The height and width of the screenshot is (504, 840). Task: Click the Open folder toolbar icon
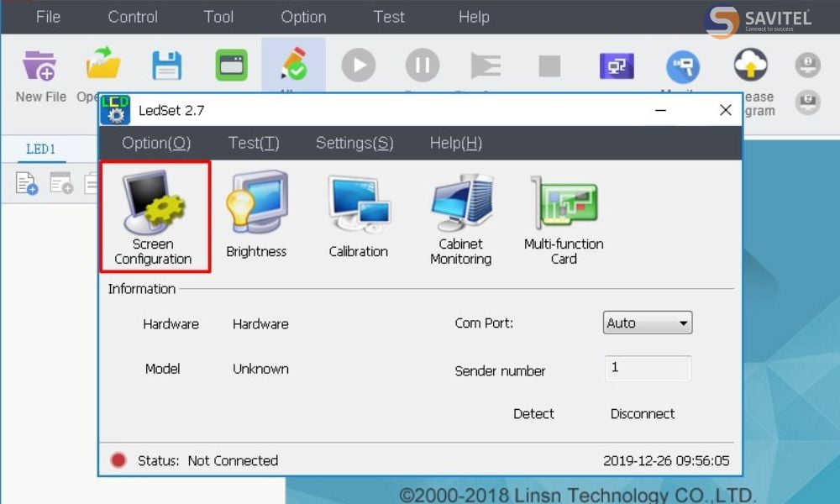coord(102,64)
